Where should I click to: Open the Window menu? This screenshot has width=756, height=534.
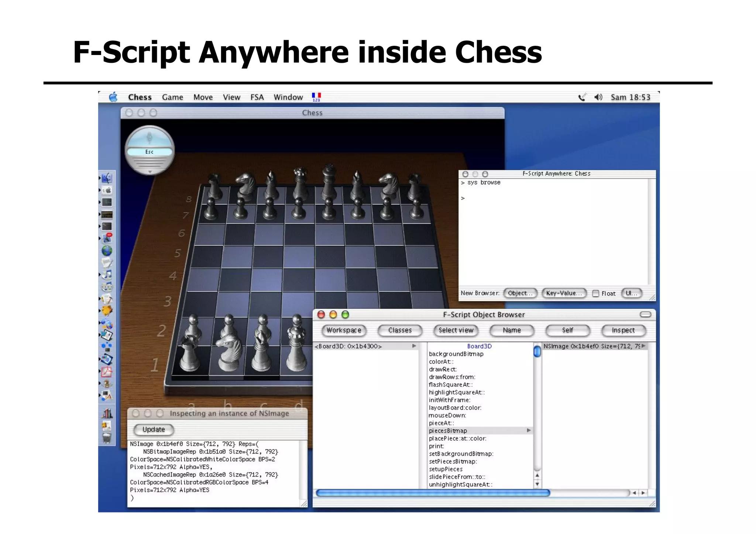coord(288,97)
